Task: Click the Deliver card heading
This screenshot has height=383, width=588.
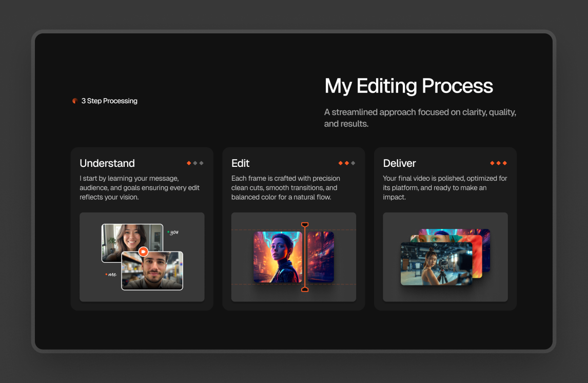Action: tap(399, 163)
